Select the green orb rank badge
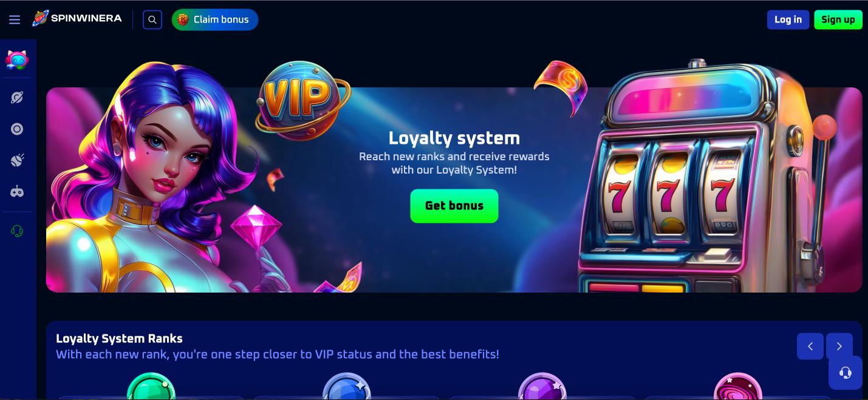Viewport: 868px width, 400px height. tap(151, 386)
